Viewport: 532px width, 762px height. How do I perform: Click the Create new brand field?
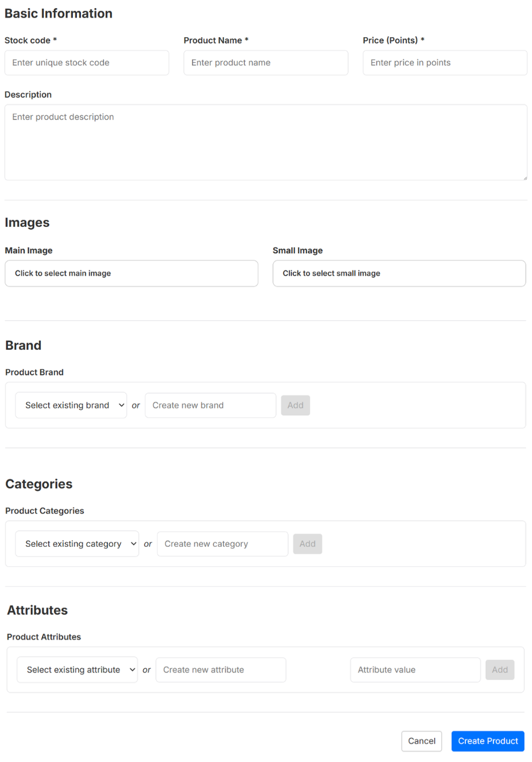click(210, 405)
